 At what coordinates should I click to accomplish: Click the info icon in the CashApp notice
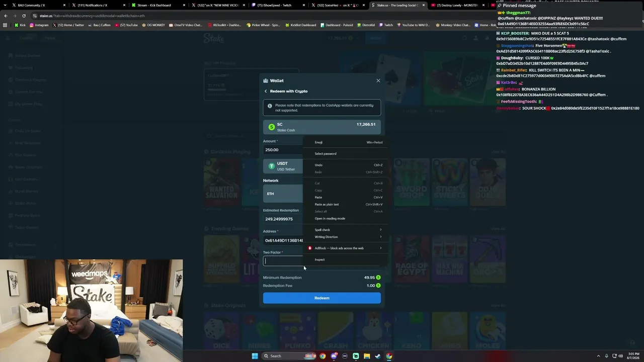pos(270,106)
